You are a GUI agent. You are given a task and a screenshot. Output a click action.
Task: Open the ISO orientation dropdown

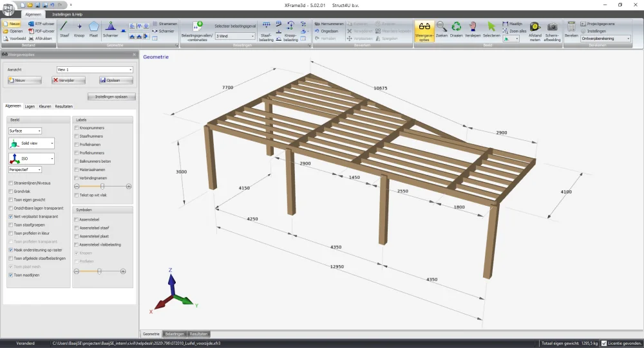(31, 159)
